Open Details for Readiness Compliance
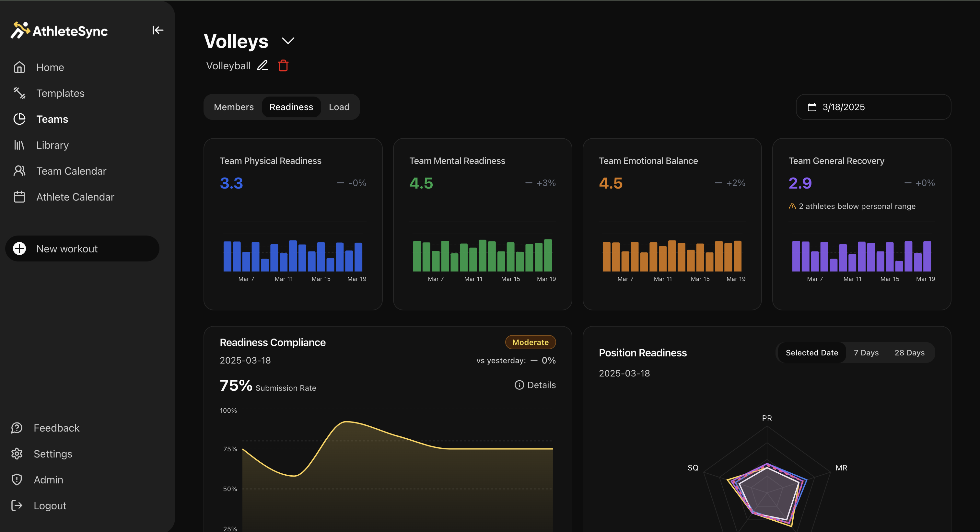Viewport: 980px width, 532px height. 535,385
